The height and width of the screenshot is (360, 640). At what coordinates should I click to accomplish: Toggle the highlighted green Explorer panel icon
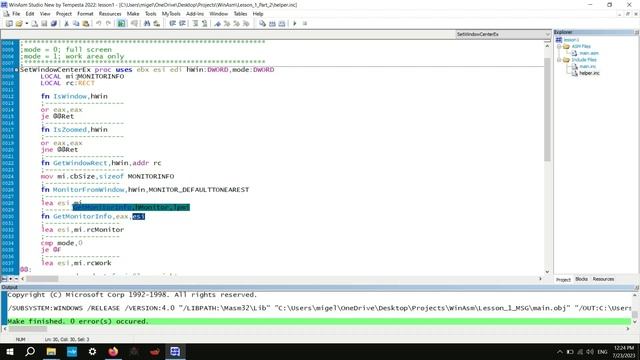pos(121,24)
